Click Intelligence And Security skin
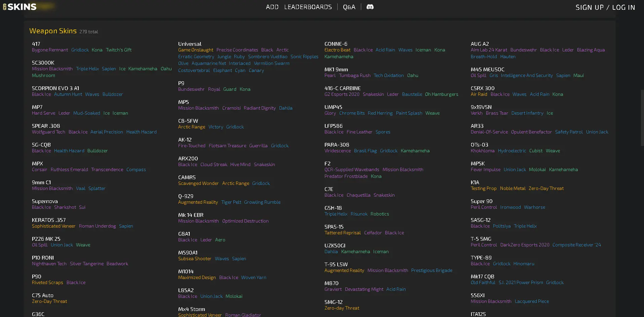Viewport: 644px width, 317px height. click(x=526, y=76)
